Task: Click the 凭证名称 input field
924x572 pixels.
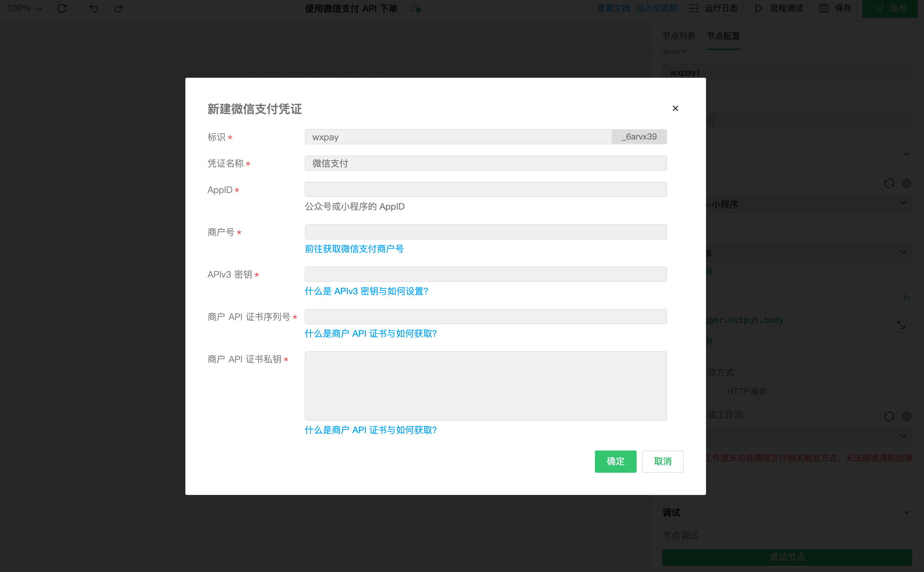Action: point(486,163)
